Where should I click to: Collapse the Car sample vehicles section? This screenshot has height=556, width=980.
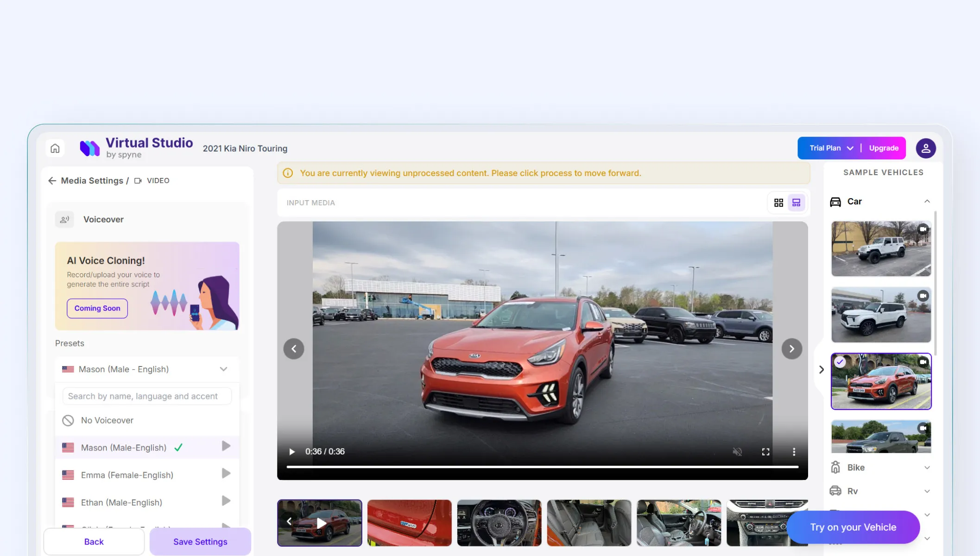[x=927, y=202]
